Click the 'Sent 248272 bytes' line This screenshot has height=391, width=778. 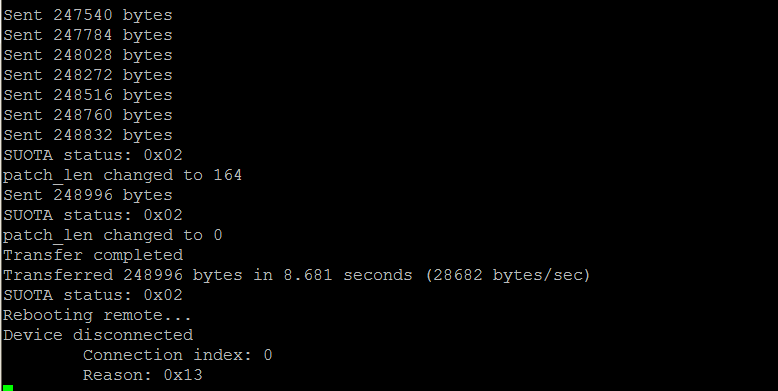88,75
